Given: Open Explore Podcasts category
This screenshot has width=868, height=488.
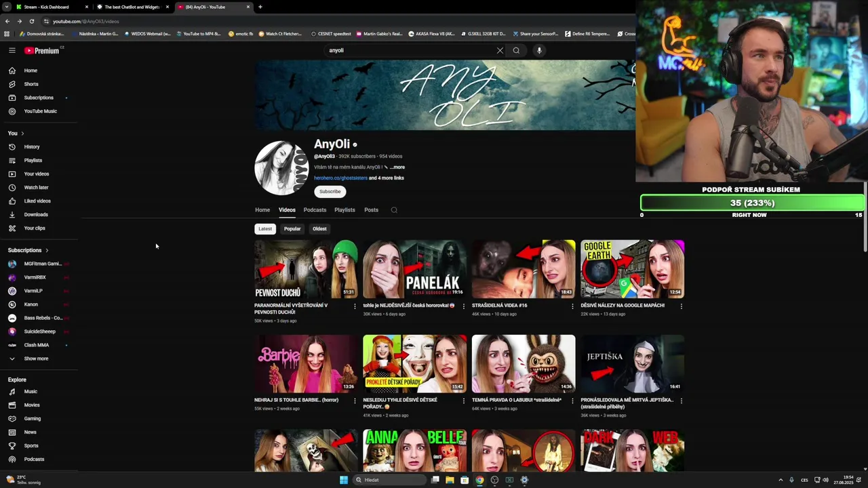Looking at the screenshot, I should point(34,460).
